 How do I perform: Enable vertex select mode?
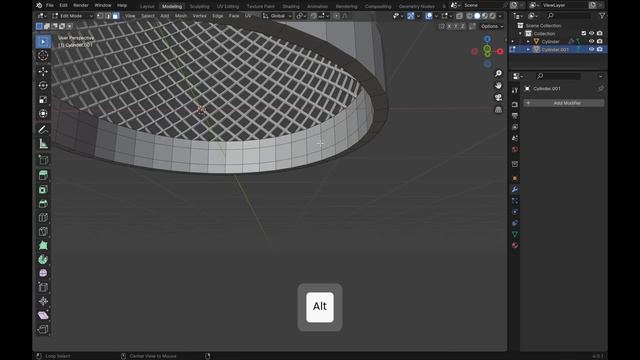tap(100, 16)
